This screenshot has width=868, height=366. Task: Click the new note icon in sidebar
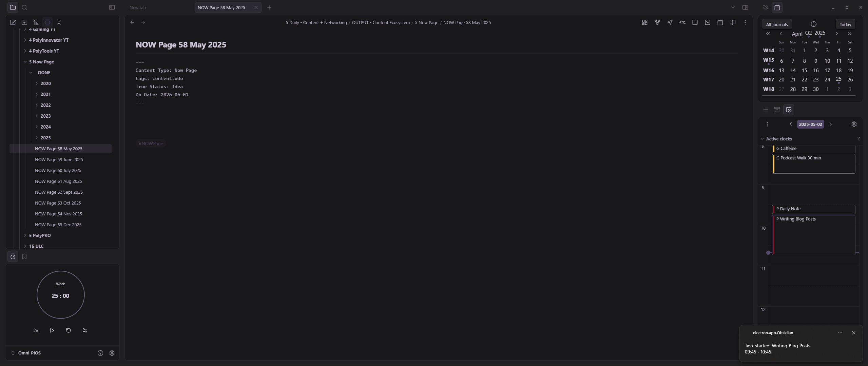13,22
